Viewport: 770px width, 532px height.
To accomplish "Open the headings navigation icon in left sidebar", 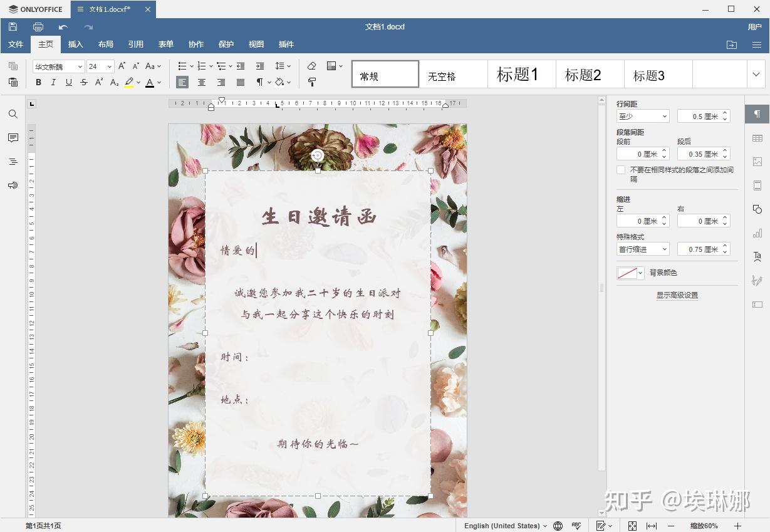I will point(13,162).
